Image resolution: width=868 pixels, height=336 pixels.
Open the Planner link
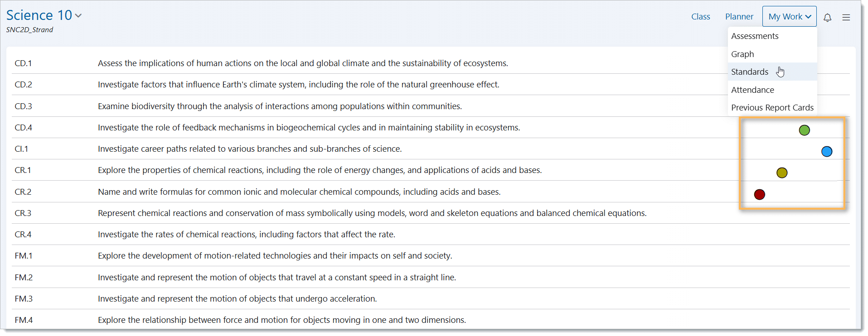(739, 17)
